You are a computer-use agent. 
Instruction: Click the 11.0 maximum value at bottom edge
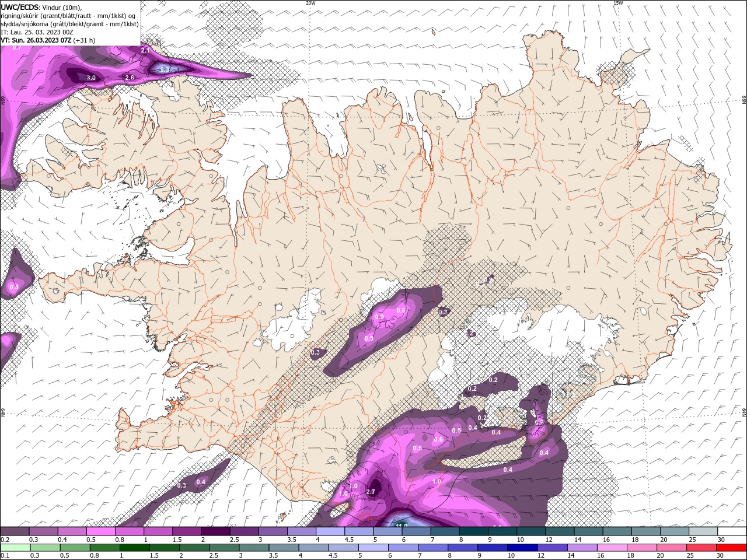click(x=402, y=526)
